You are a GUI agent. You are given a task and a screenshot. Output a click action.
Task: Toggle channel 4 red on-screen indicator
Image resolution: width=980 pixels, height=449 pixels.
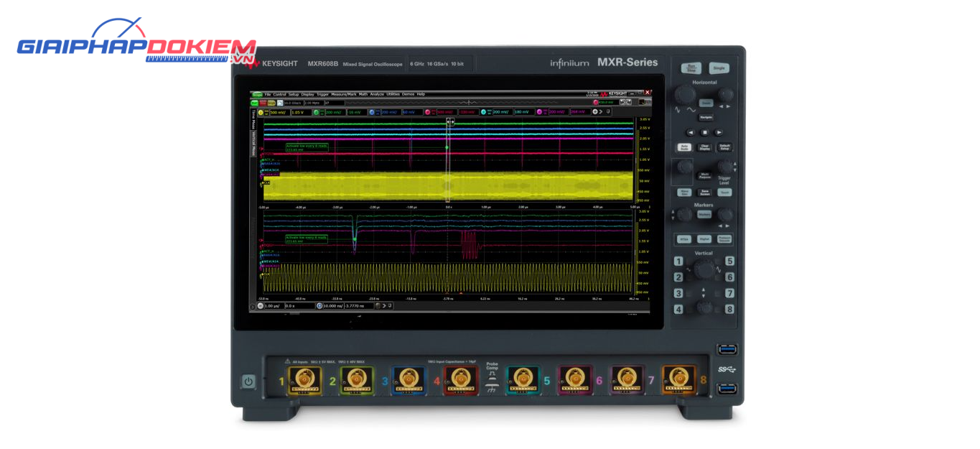(427, 112)
